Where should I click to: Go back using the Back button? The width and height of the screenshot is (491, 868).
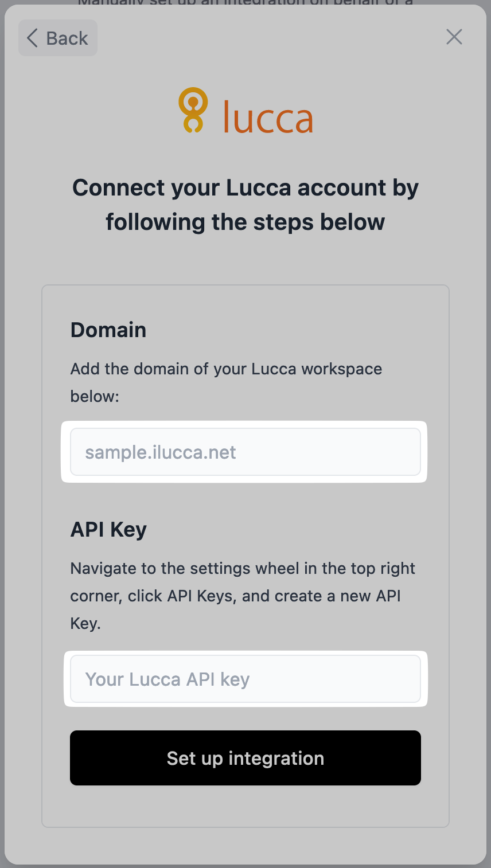pyautogui.click(x=58, y=38)
